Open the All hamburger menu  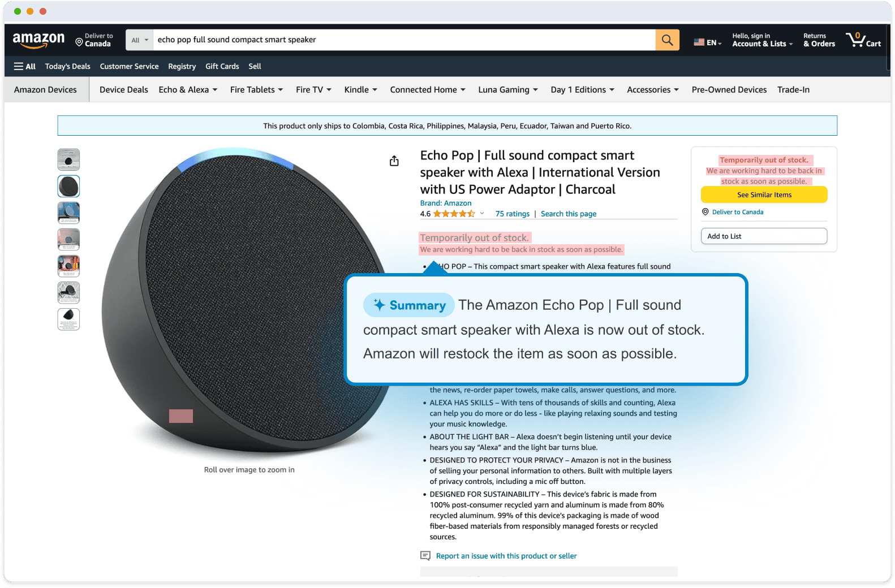25,66
